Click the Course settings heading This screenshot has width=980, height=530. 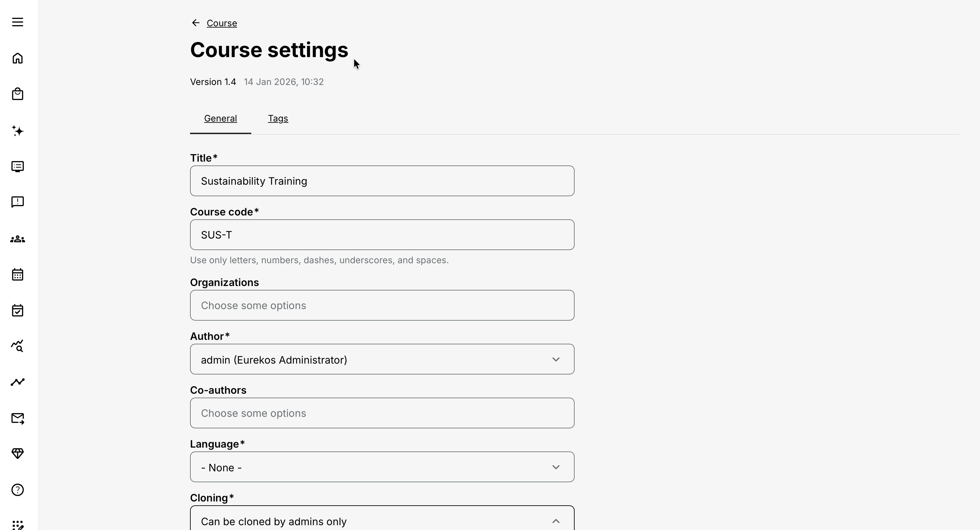269,50
